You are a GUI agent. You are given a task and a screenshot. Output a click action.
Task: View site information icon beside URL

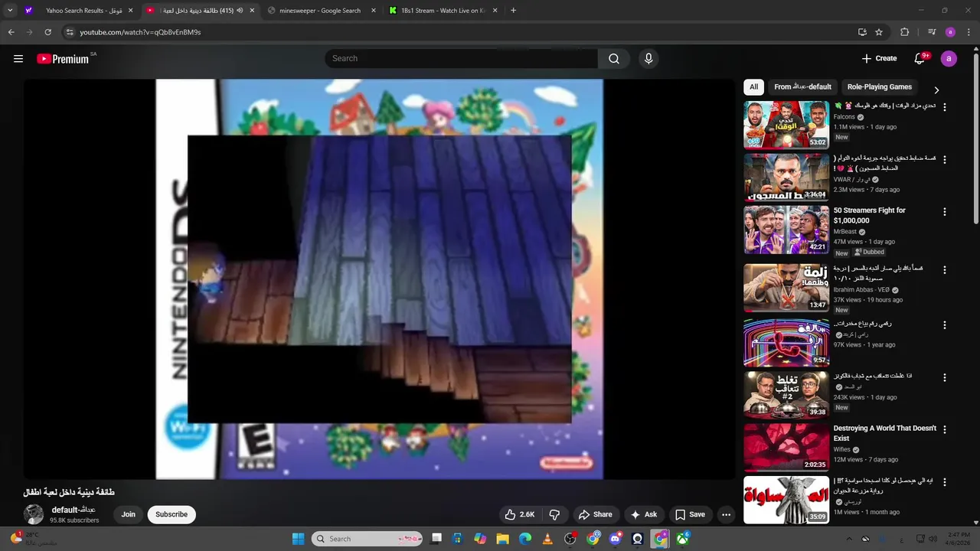pos(70,32)
